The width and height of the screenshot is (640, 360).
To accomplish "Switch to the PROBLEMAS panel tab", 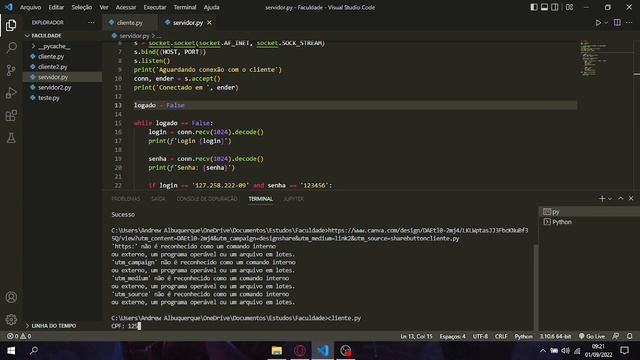I will click(126, 199).
